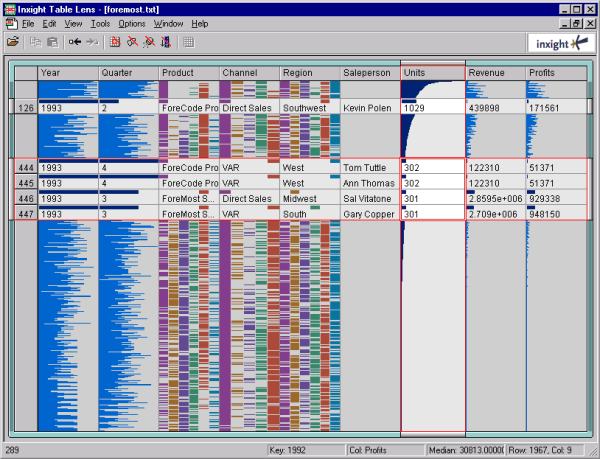Viewport: 600px width, 459px height.
Task: Click the forward arrow toolbar icon
Action: pyautogui.click(x=92, y=42)
